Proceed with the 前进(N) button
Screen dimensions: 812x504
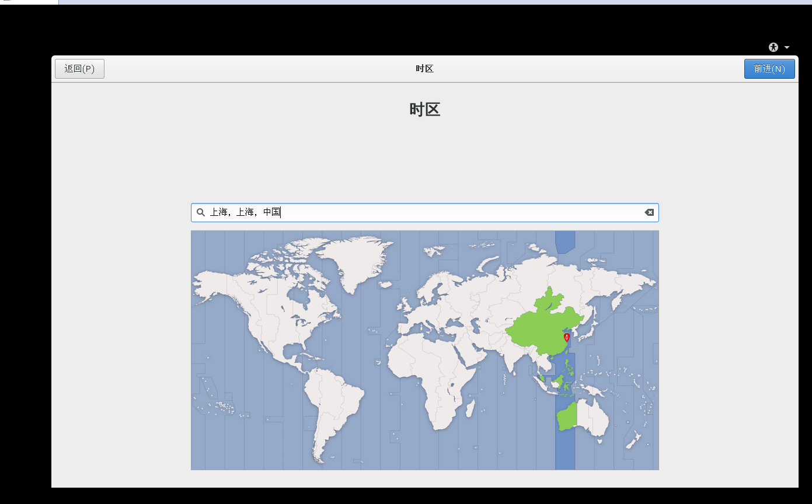[x=769, y=69]
